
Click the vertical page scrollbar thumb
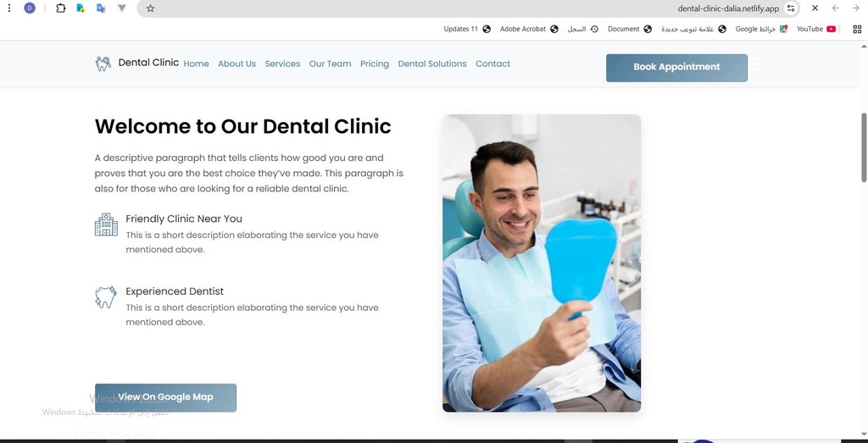pyautogui.click(x=864, y=147)
